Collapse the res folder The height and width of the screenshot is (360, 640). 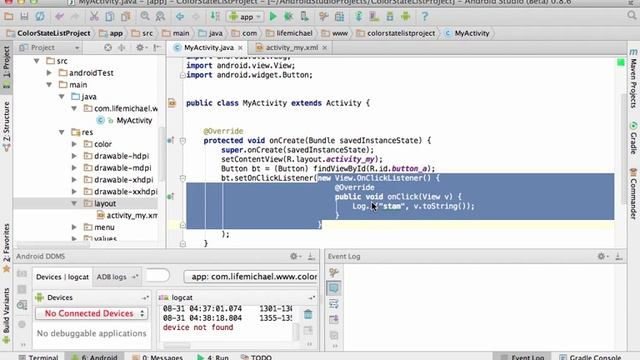click(x=62, y=132)
